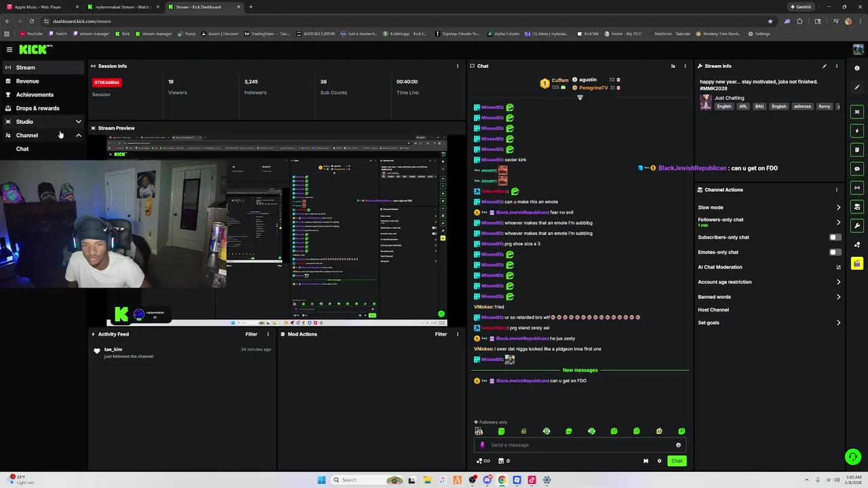Toggle the channel actions widget icon in sidebar

click(857, 207)
